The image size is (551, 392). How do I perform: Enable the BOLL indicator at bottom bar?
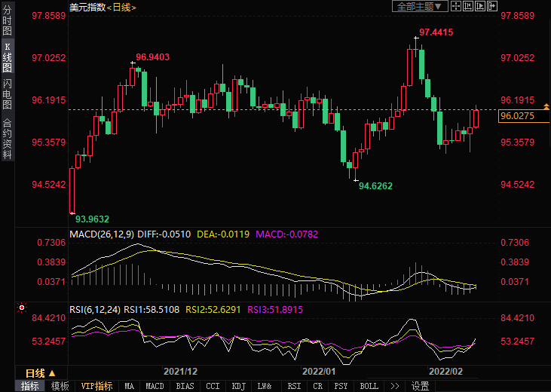(369, 386)
